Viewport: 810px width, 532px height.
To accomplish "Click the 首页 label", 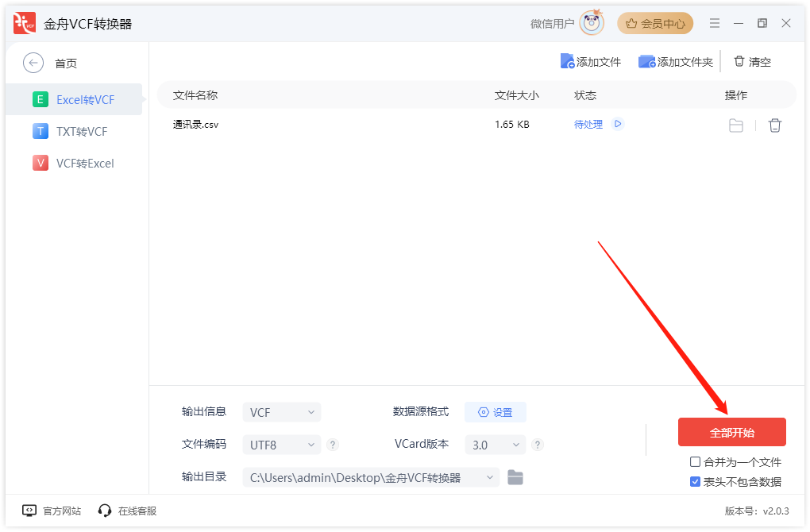I will click(66, 64).
